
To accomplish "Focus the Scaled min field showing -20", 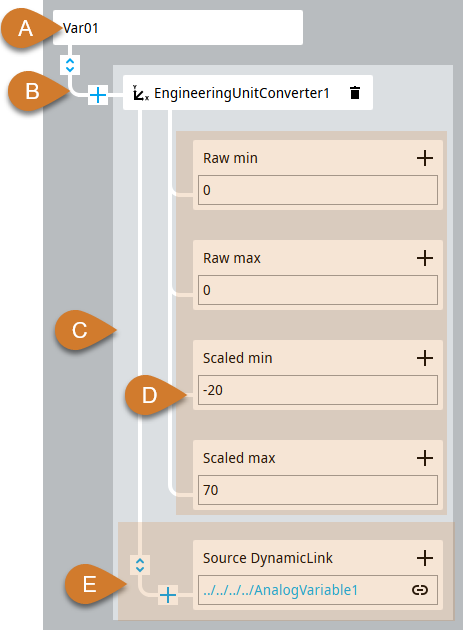I will (318, 390).
